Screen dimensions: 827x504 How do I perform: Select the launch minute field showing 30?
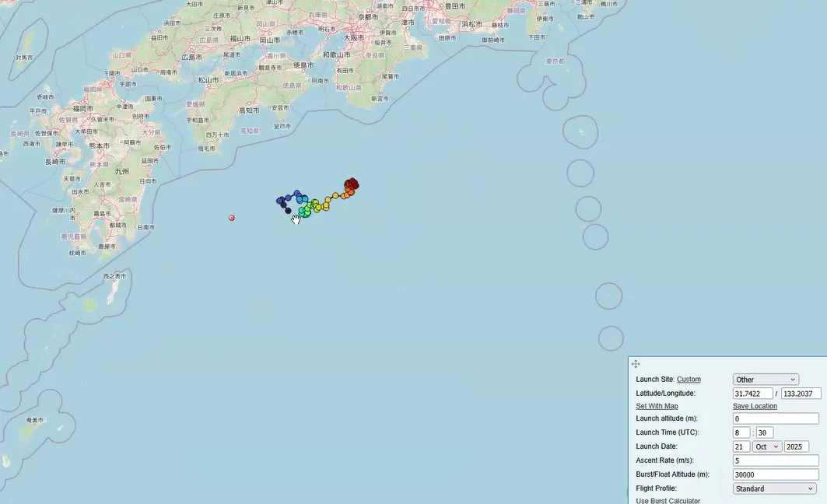pyautogui.click(x=764, y=432)
